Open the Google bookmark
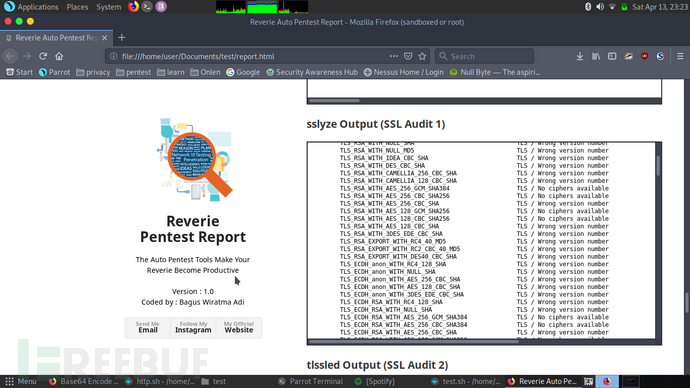Viewport: 690px width, 388px height. click(x=243, y=72)
